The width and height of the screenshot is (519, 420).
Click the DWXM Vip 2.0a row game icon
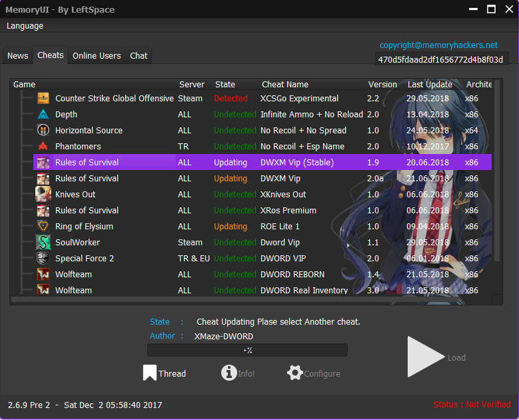[x=43, y=178]
